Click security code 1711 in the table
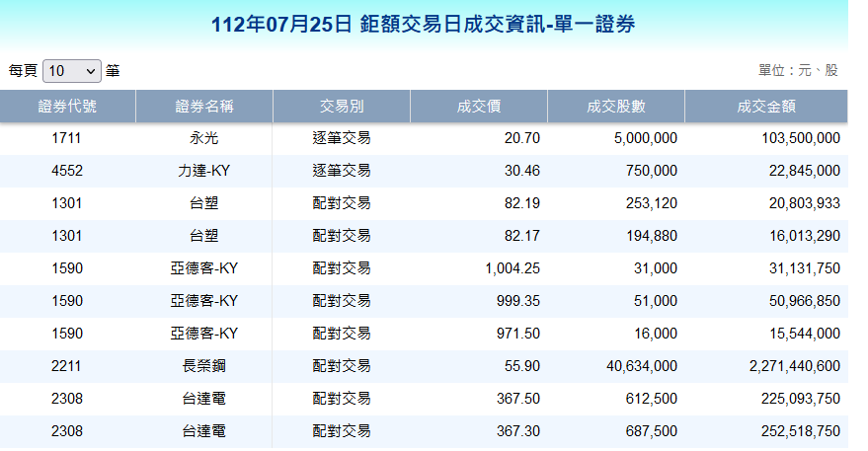868x451 pixels. [67, 138]
